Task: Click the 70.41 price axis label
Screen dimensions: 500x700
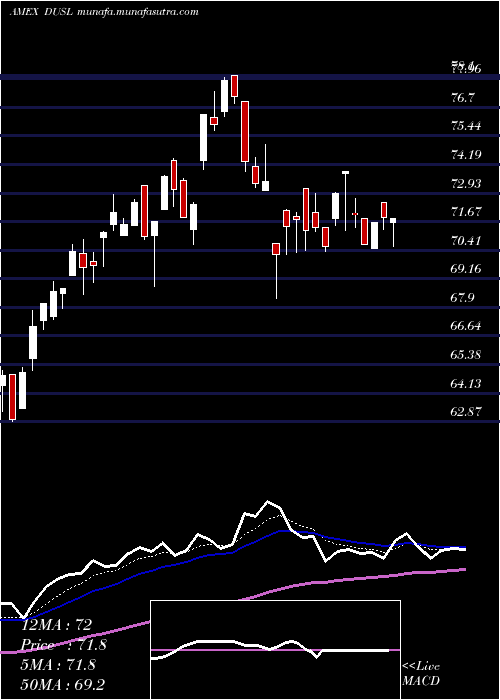Action: coord(467,241)
